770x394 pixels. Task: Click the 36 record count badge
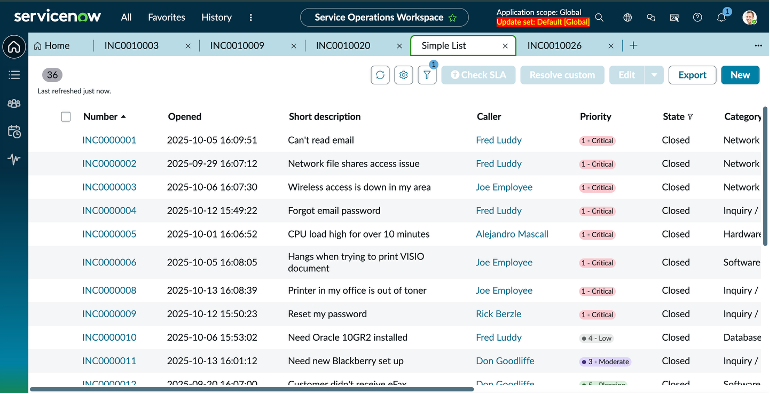coord(52,75)
